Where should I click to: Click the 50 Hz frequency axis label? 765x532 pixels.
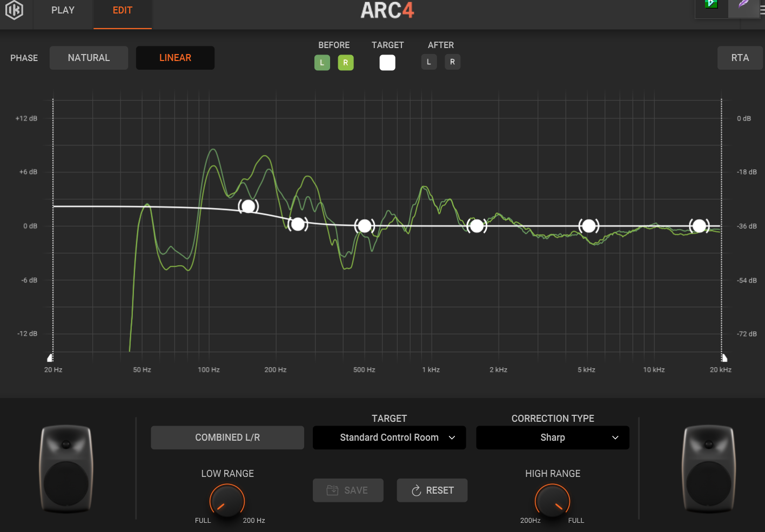(x=142, y=370)
